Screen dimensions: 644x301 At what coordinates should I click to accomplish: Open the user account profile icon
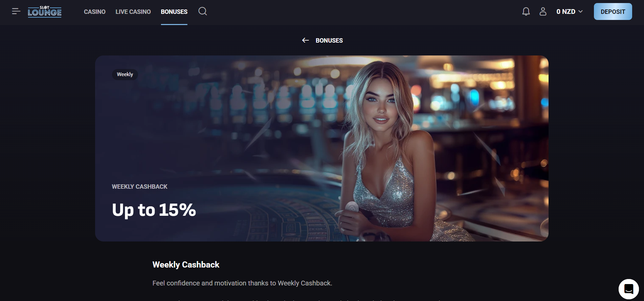click(x=543, y=11)
